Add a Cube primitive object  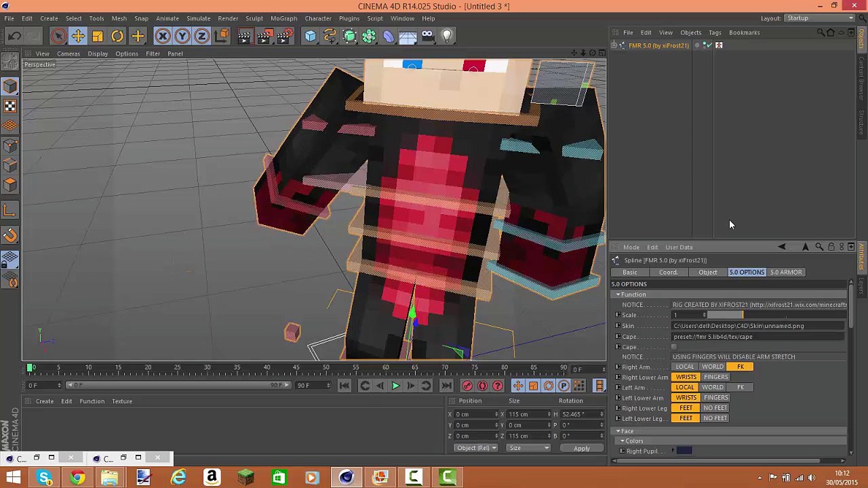point(310,36)
